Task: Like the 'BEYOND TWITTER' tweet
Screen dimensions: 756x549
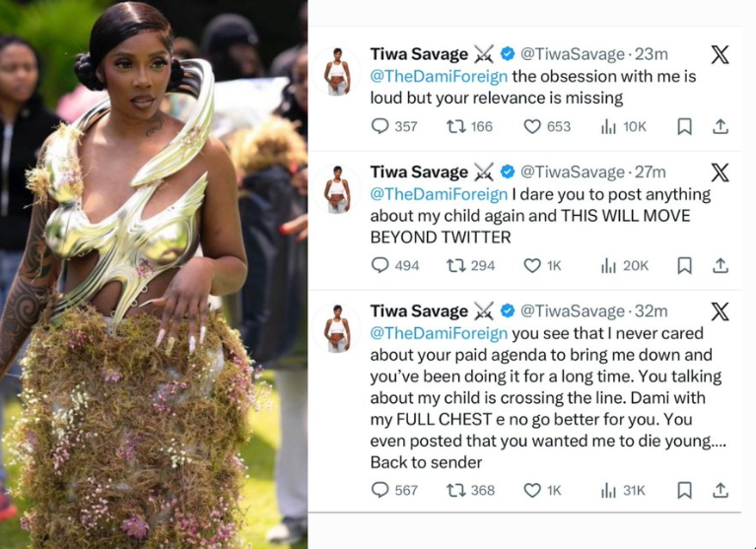Action: point(533,265)
